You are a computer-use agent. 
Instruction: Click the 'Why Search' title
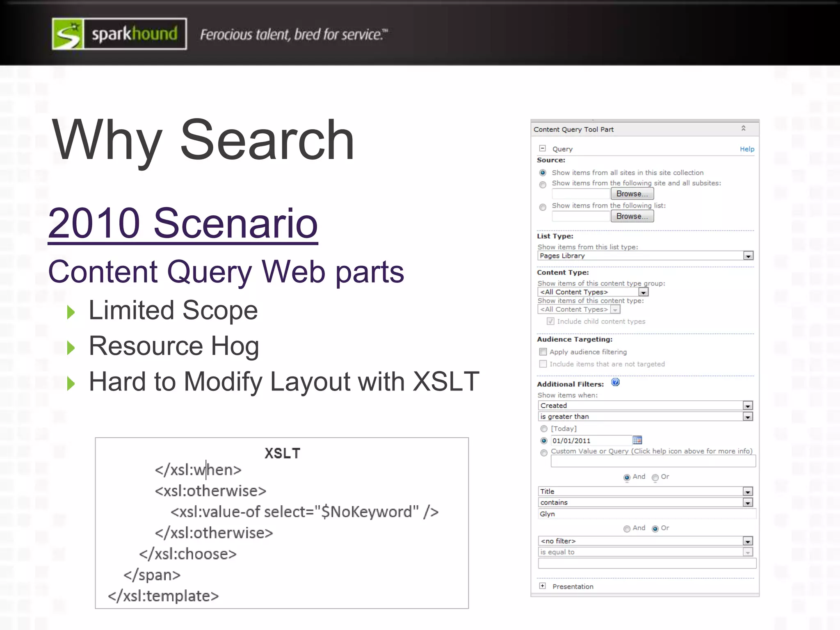(x=203, y=141)
